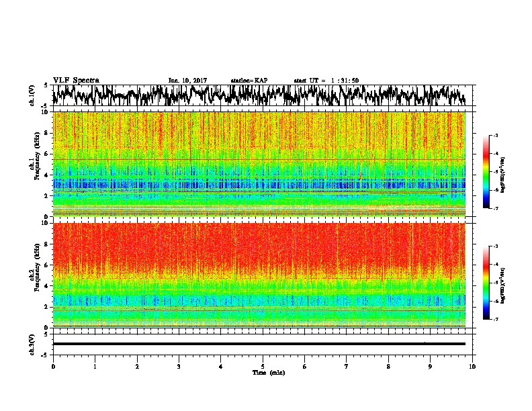
Task: Click the "-7" label on ch.2 colorbar
Action: [x=496, y=319]
